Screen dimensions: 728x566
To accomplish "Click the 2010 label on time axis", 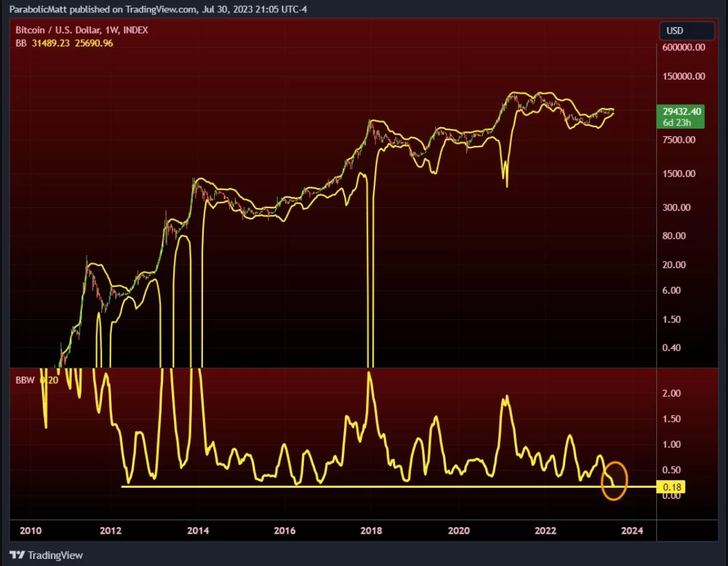I will [x=31, y=530].
